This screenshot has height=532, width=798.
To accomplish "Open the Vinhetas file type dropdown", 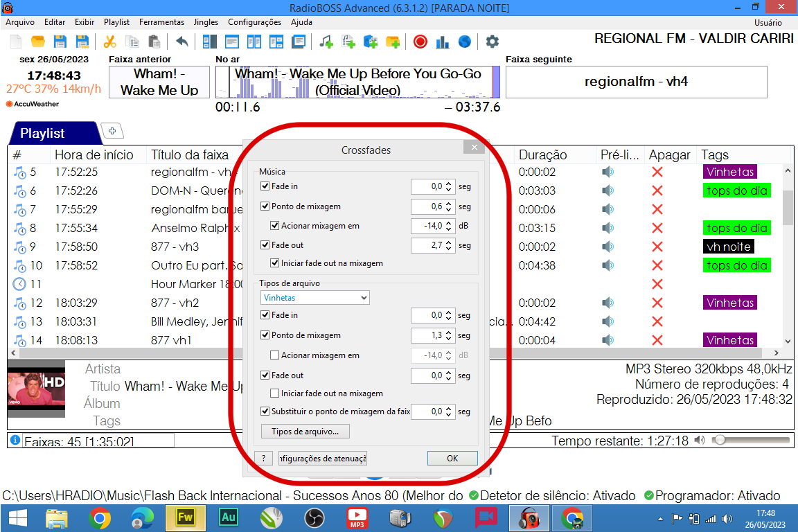I will coord(315,298).
